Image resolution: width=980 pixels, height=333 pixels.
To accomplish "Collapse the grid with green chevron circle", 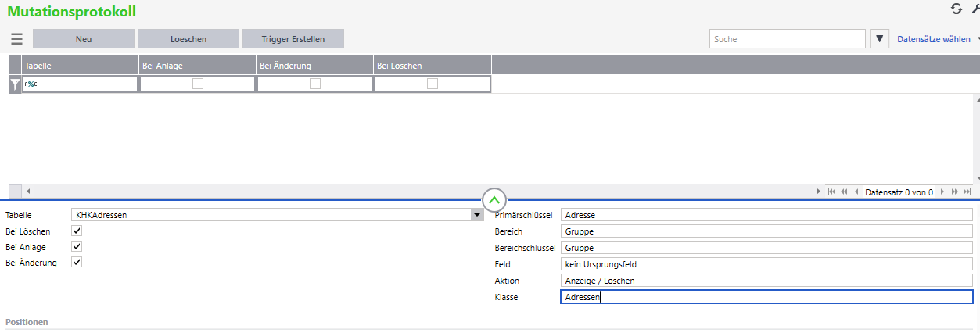I will (x=494, y=199).
